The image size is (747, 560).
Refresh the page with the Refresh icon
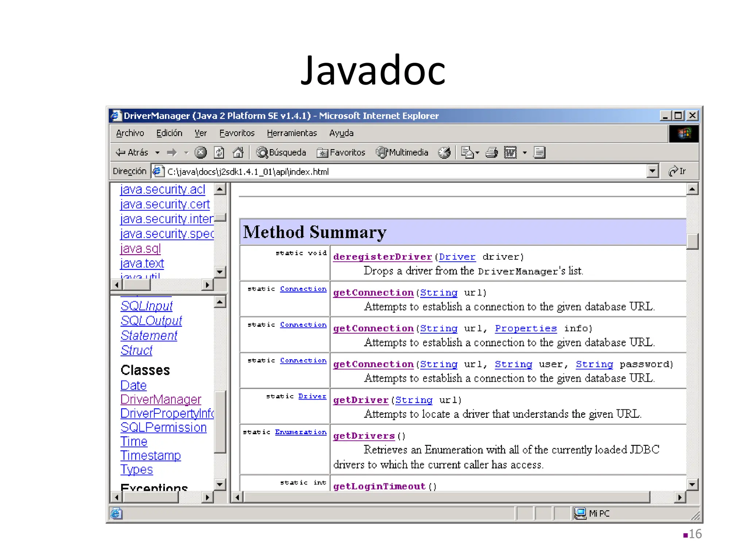[219, 152]
